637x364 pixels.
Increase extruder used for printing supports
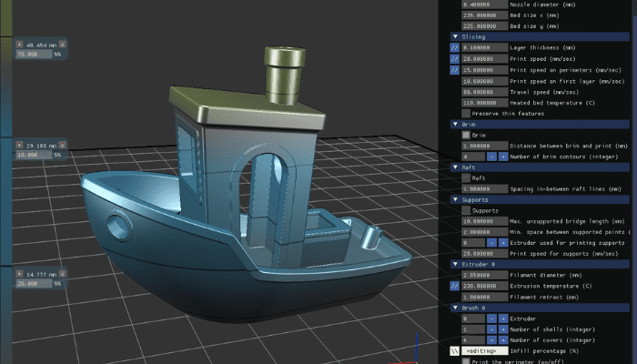503,243
